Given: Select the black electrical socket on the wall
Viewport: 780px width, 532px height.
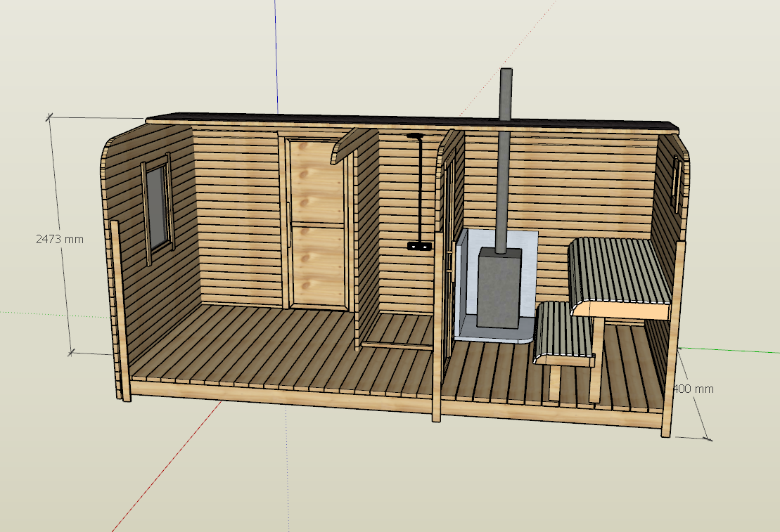Looking at the screenshot, I should click(x=419, y=246).
